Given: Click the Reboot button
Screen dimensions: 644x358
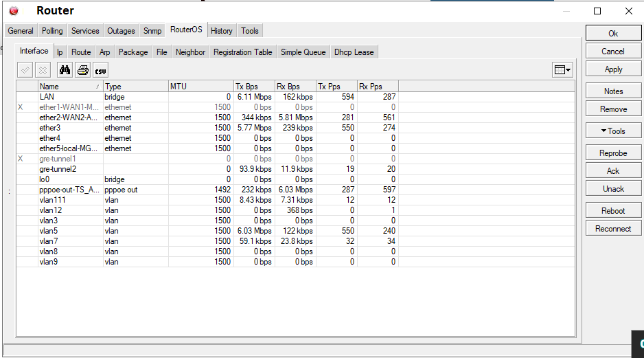Looking at the screenshot, I should pos(613,211).
